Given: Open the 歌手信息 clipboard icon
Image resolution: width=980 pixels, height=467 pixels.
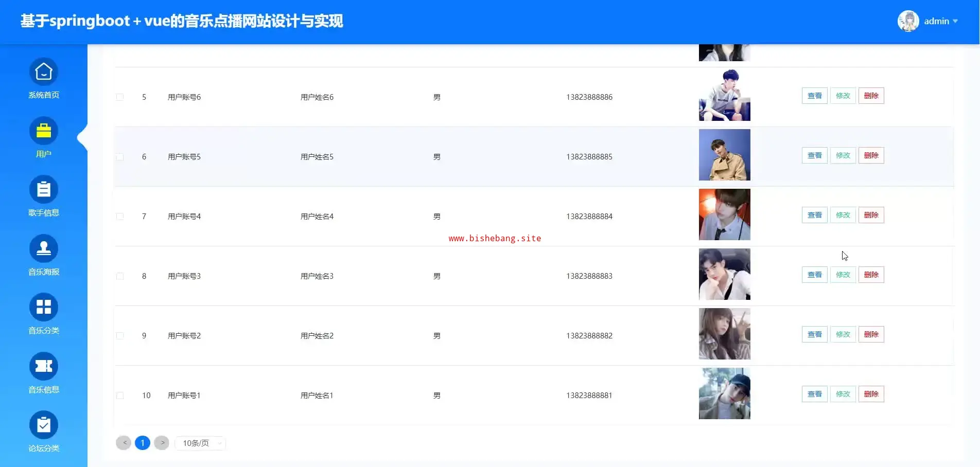Looking at the screenshot, I should (x=44, y=190).
